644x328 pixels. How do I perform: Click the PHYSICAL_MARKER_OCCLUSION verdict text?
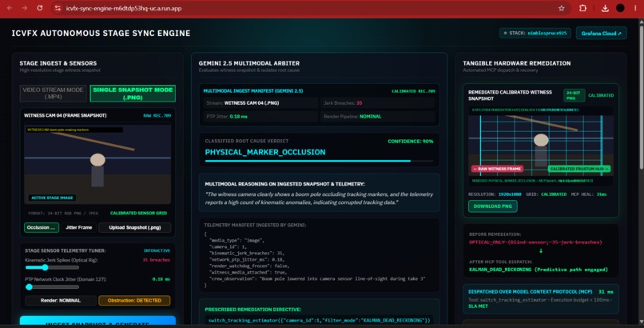point(265,152)
